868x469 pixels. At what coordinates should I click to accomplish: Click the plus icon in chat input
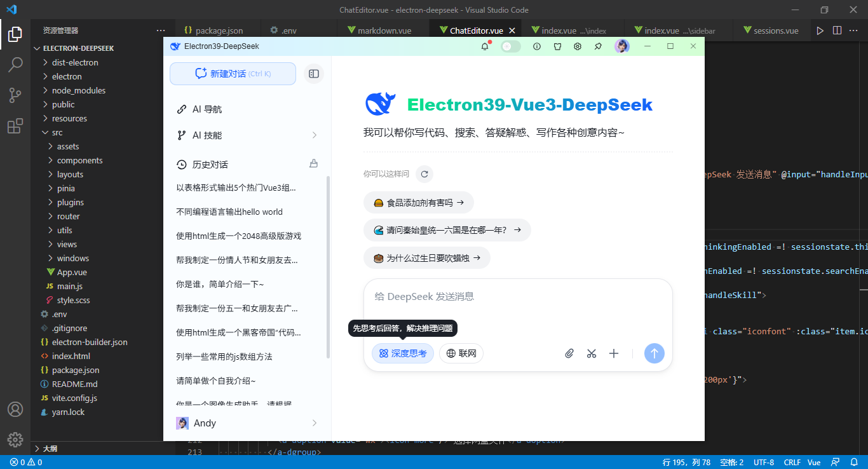(614, 353)
